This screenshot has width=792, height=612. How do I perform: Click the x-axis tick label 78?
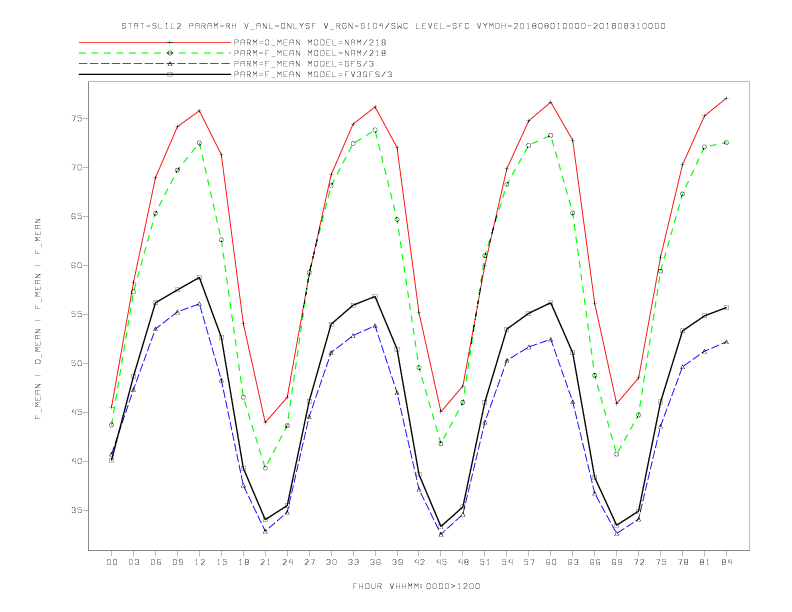(683, 562)
